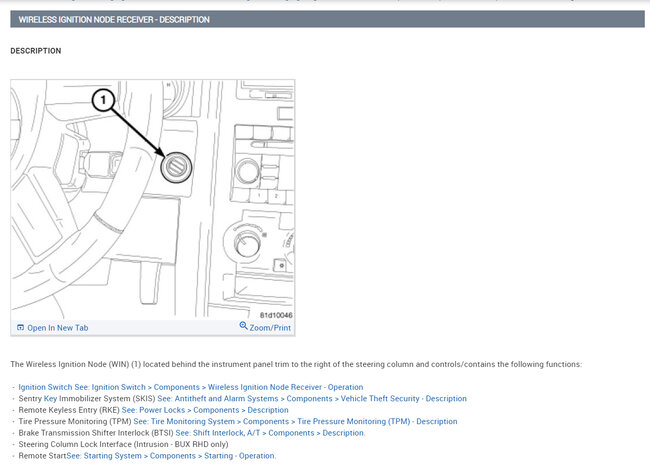Click Components link in Antitheft and Alarm row
This screenshot has height=474, width=650.
309,399
